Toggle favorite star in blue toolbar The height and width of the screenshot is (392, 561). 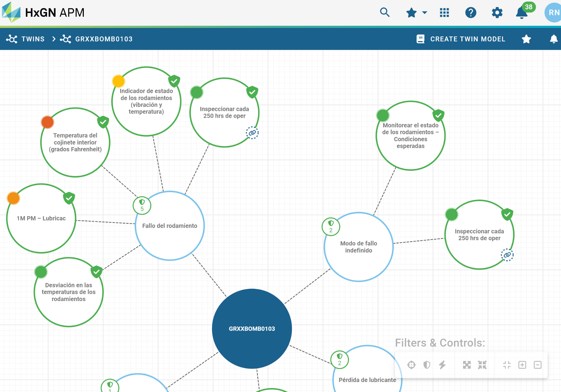coord(526,39)
